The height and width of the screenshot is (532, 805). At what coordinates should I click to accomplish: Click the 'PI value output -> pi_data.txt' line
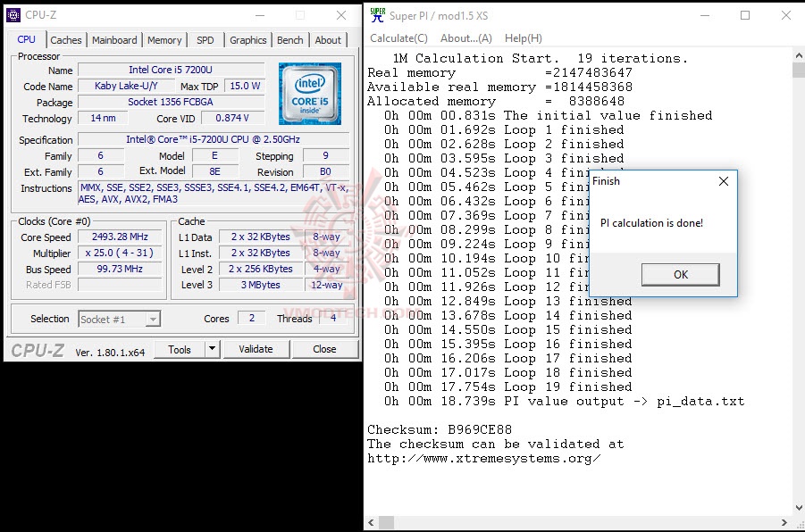pyautogui.click(x=565, y=401)
